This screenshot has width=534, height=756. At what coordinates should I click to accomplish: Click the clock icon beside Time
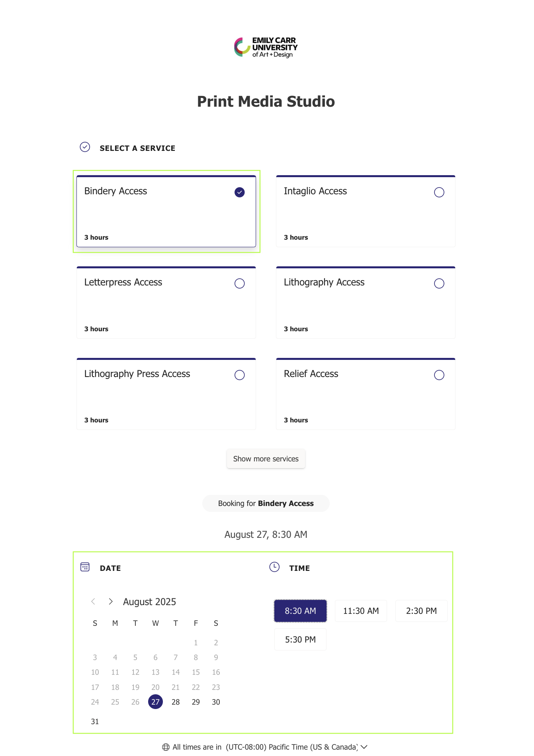274,567
